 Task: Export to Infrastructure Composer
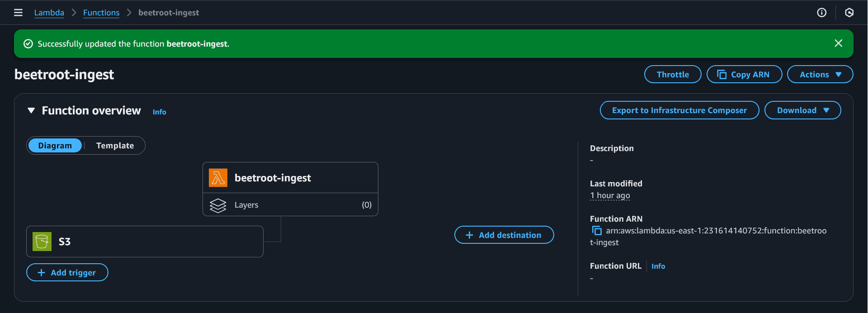click(x=679, y=110)
